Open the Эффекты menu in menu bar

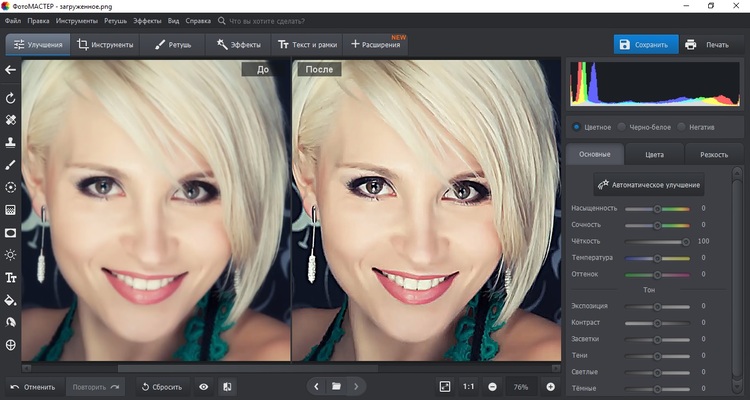pos(146,20)
